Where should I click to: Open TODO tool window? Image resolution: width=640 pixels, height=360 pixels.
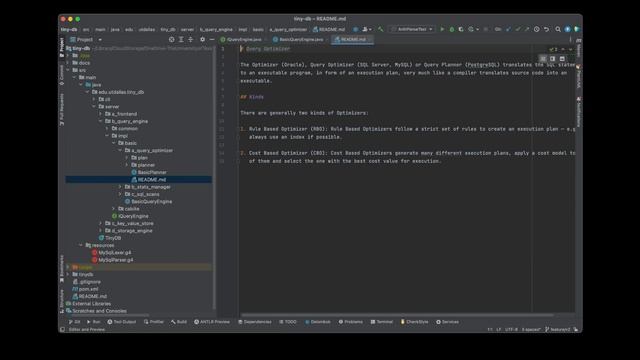pos(288,322)
